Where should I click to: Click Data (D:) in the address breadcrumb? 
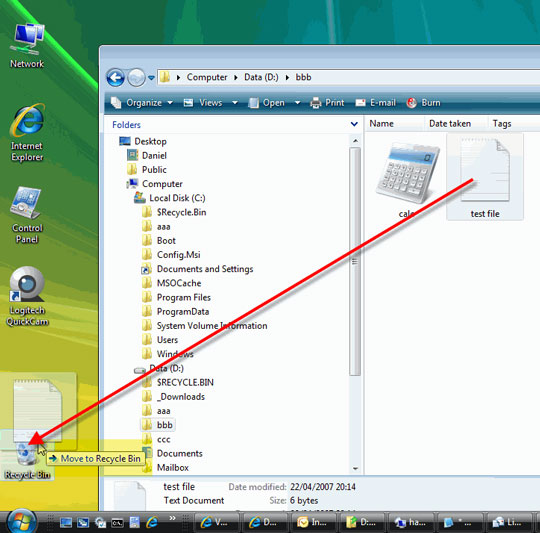(261, 77)
